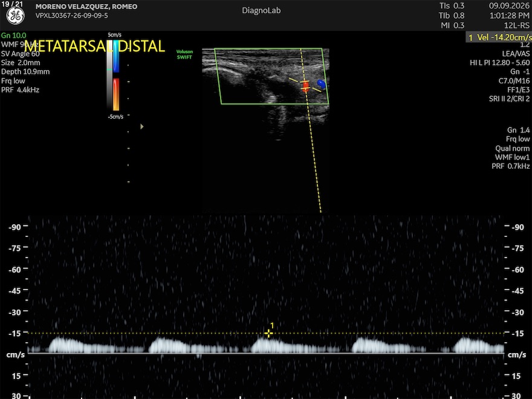This screenshot has height=399, width=532.
Task: Click the Vel -14.20cm/s measurement result
Action: click(499, 37)
